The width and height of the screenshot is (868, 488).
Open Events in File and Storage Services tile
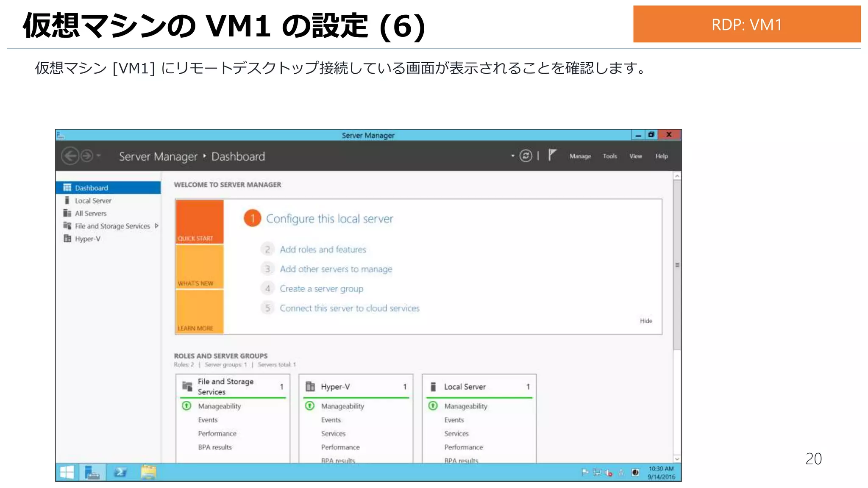[x=208, y=420]
